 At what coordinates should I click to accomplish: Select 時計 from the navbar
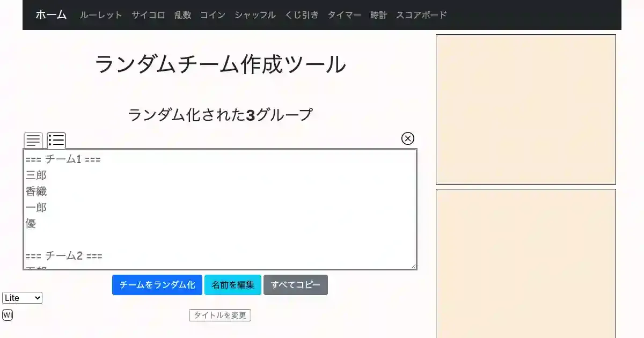point(378,15)
